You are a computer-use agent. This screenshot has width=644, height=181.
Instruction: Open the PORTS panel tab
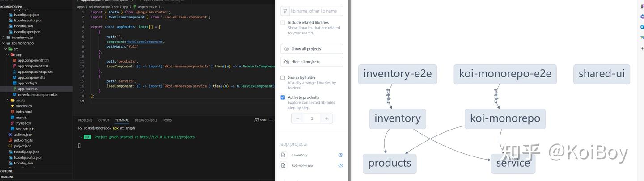tap(167, 120)
